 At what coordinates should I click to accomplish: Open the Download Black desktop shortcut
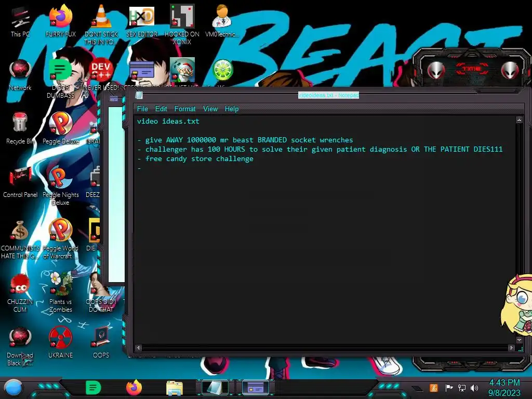(x=20, y=347)
